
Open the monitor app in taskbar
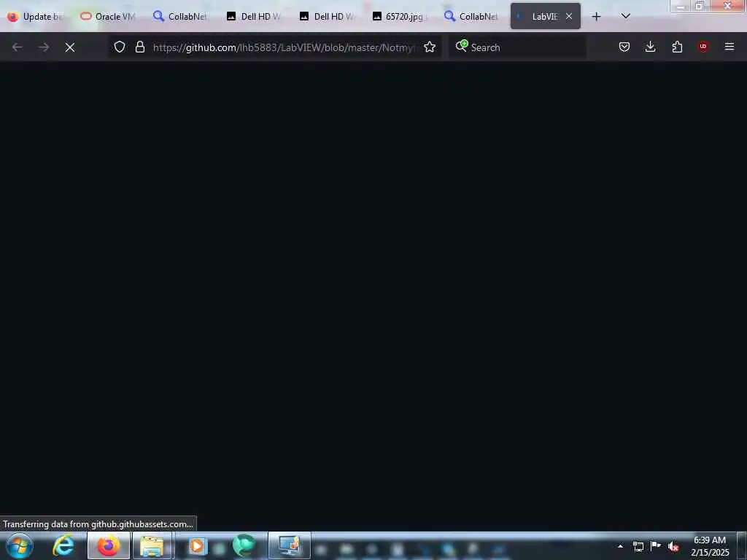290,545
